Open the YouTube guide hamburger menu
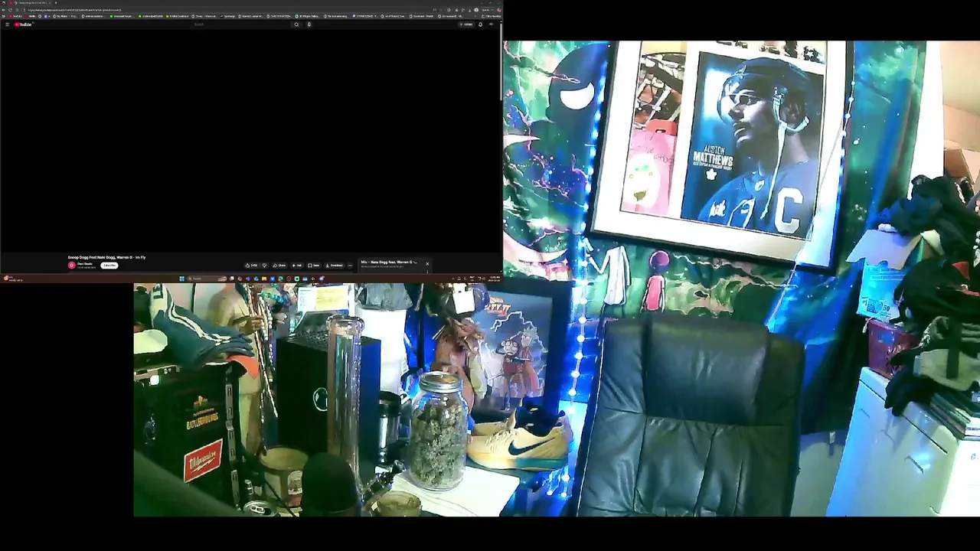 (7, 24)
